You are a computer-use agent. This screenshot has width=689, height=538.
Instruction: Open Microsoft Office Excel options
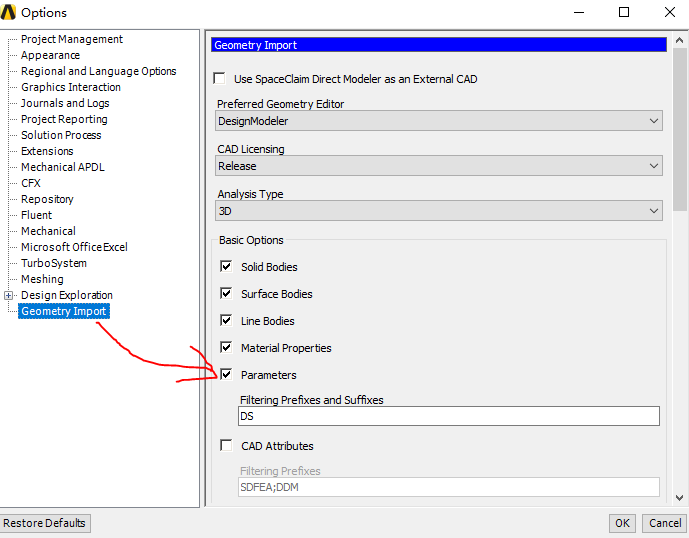point(74,247)
